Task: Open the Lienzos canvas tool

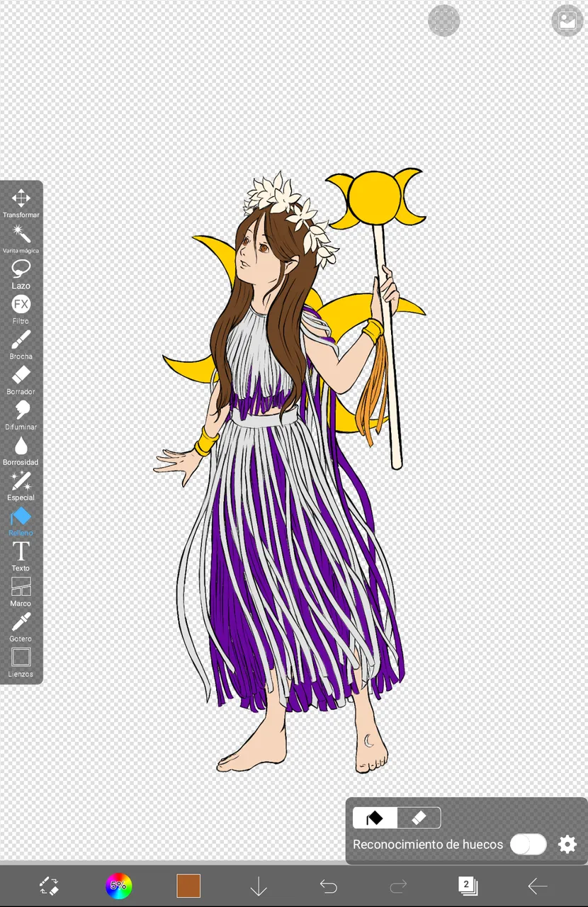Action: [x=21, y=663]
